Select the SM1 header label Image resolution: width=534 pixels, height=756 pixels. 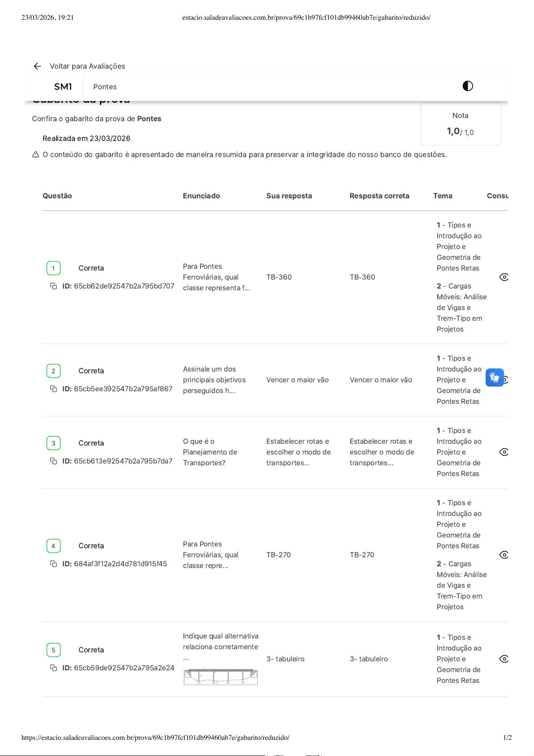point(63,87)
